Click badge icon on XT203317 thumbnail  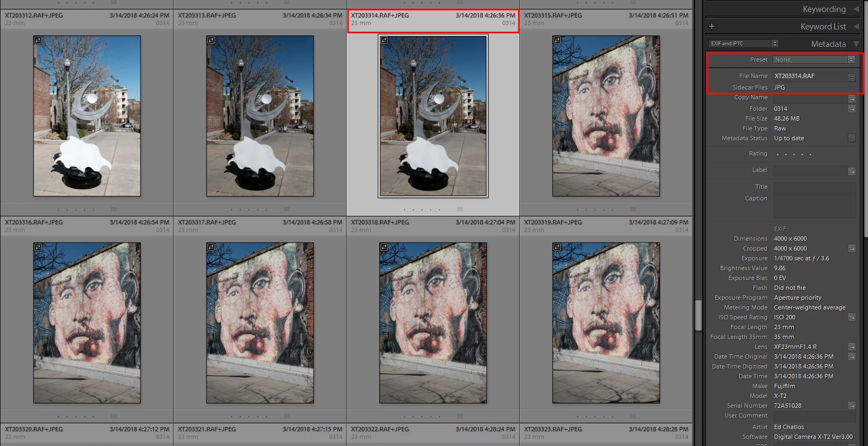tap(211, 247)
